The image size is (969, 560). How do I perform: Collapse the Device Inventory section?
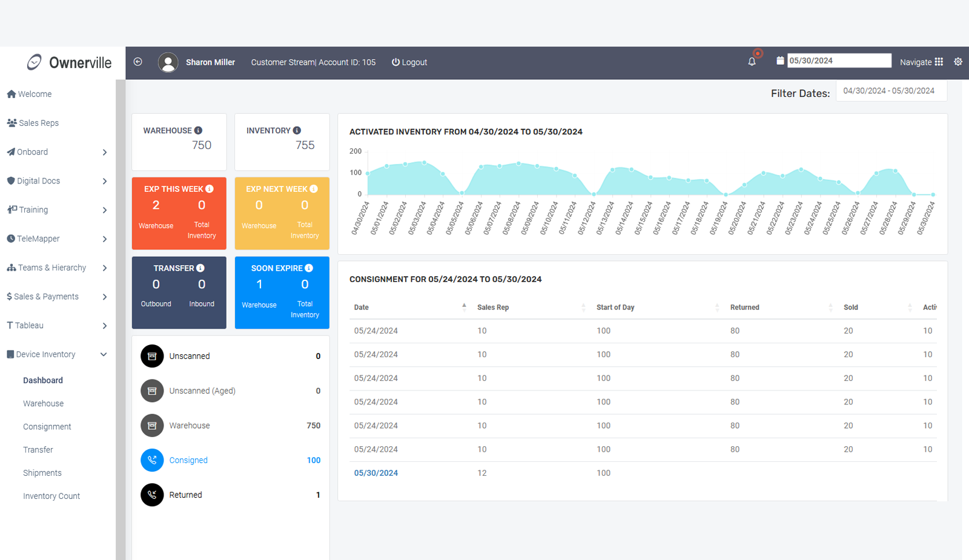(104, 355)
